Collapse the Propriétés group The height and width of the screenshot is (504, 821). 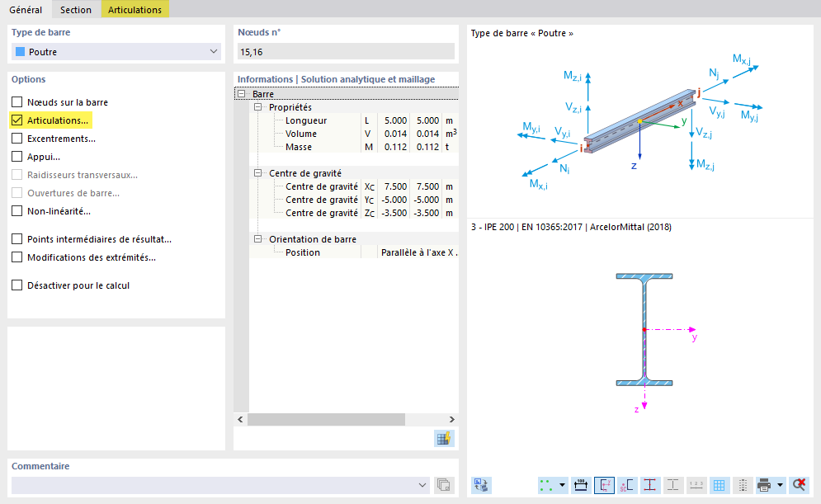click(x=257, y=106)
